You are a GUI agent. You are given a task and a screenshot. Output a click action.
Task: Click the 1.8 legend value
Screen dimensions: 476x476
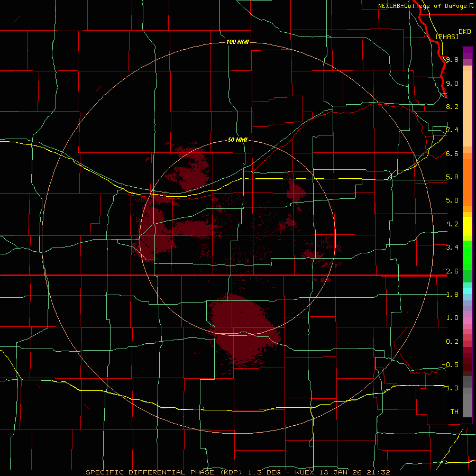click(452, 295)
